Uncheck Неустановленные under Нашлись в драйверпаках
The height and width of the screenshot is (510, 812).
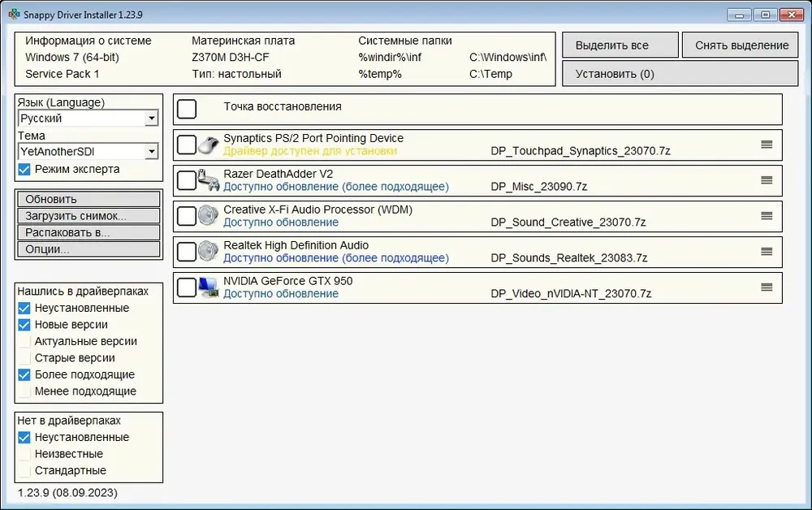(24, 308)
